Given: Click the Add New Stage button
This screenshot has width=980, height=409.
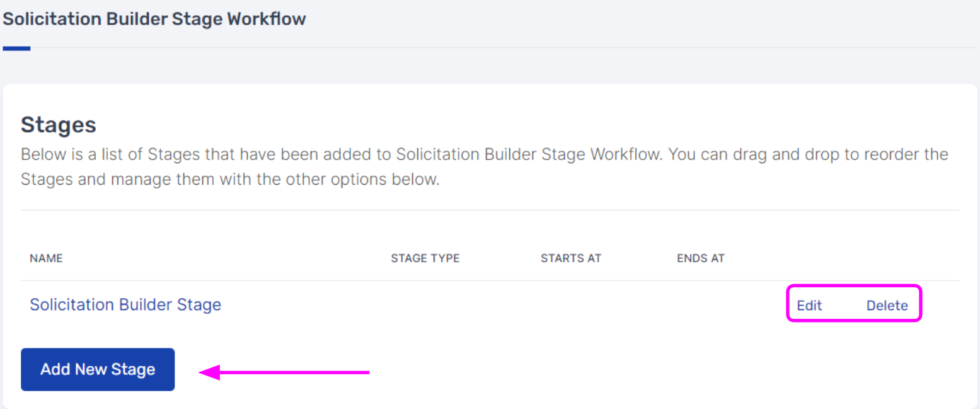Looking at the screenshot, I should pyautogui.click(x=98, y=369).
